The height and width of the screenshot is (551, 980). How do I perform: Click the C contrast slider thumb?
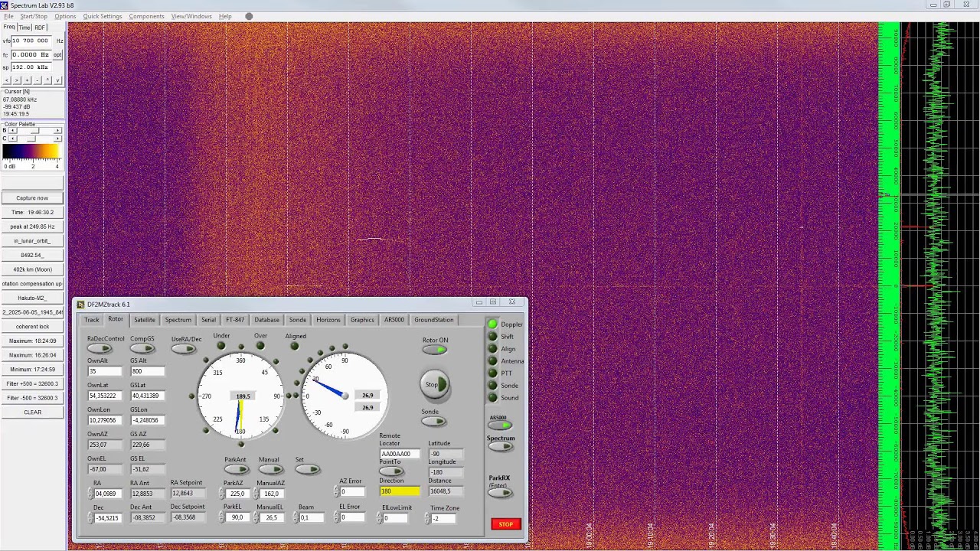pyautogui.click(x=31, y=139)
